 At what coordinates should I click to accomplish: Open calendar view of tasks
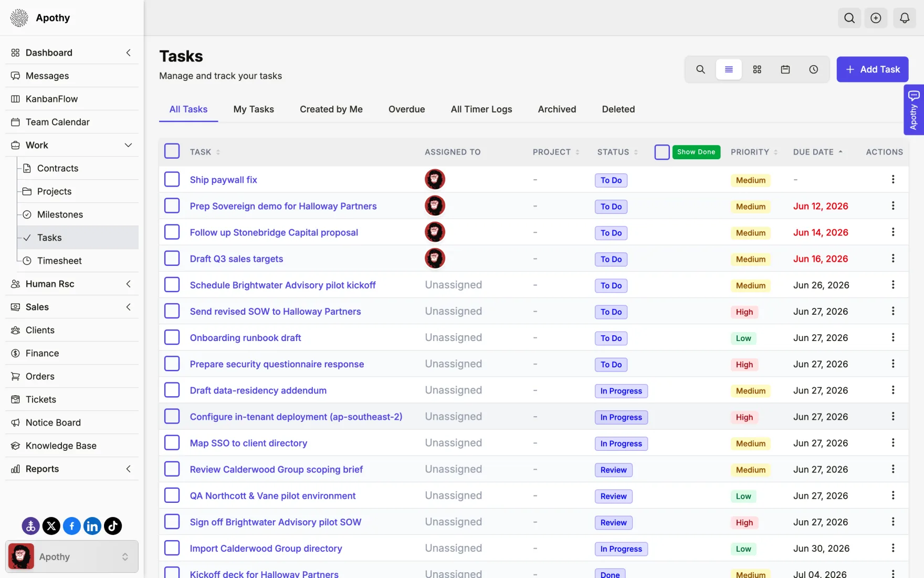coord(785,69)
